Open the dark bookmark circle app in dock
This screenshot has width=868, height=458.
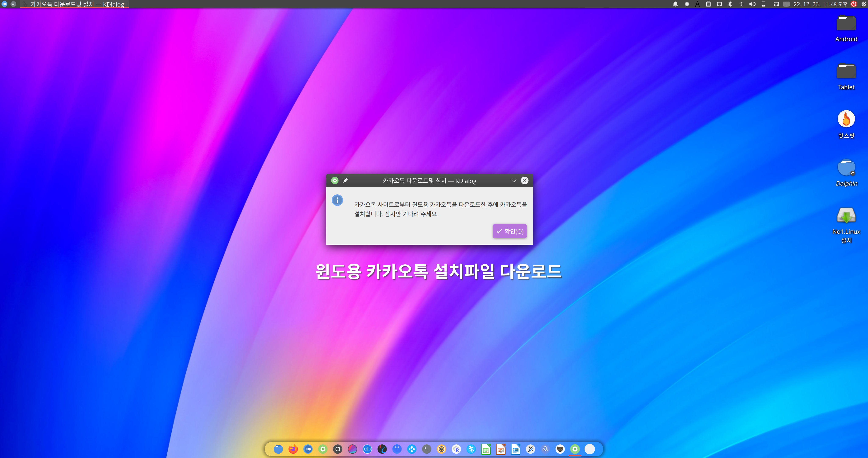click(382, 449)
